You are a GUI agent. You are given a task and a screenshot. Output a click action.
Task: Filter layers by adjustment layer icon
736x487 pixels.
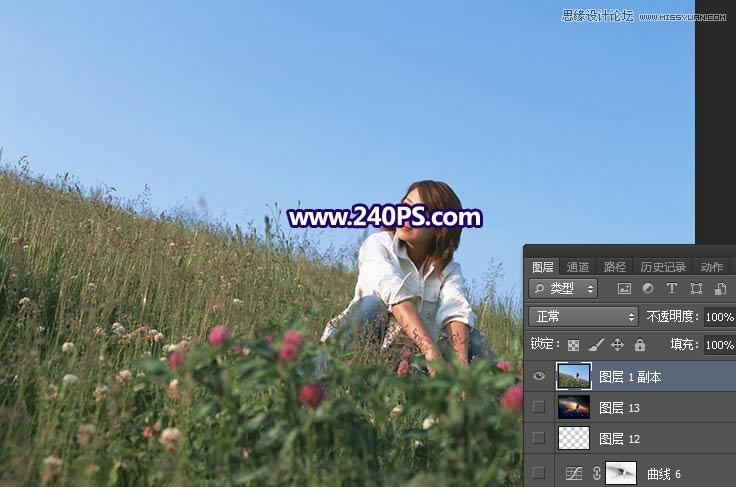[x=648, y=288]
